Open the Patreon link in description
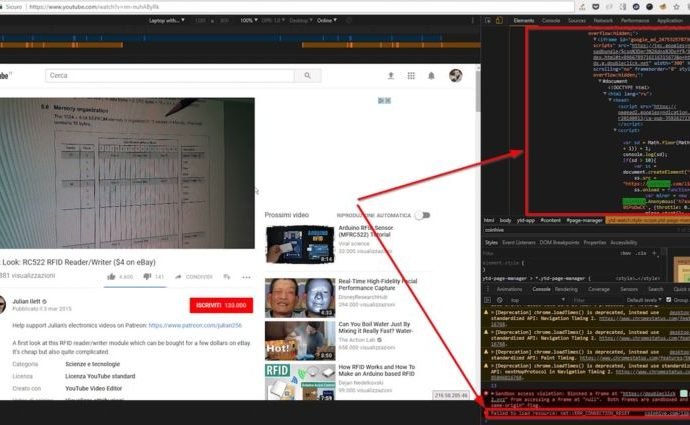690x425 pixels. pos(195,326)
